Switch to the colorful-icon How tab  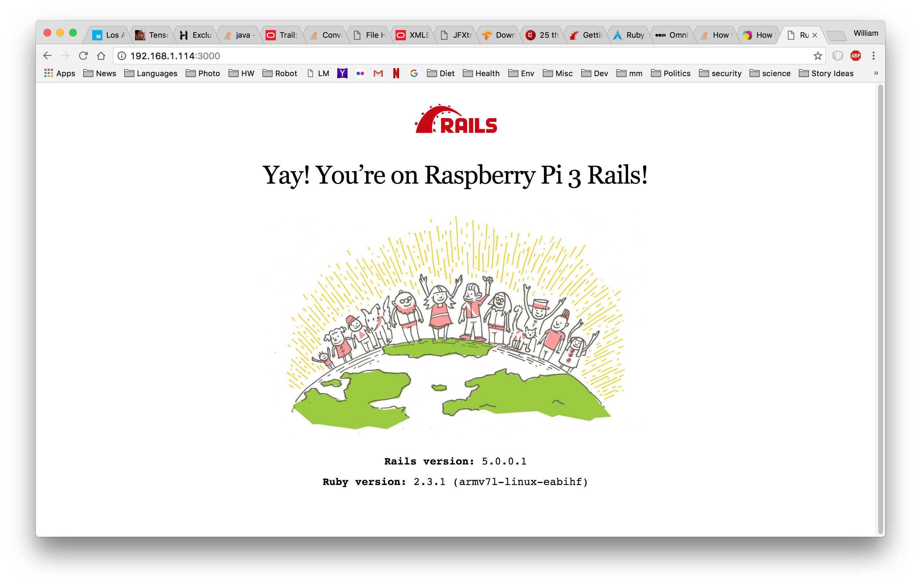pos(759,35)
